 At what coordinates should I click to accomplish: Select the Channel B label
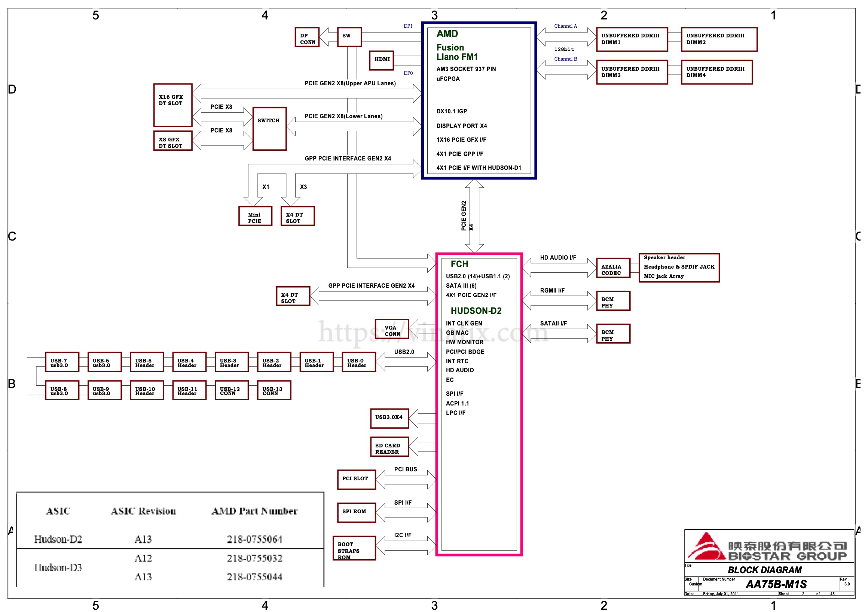click(566, 59)
